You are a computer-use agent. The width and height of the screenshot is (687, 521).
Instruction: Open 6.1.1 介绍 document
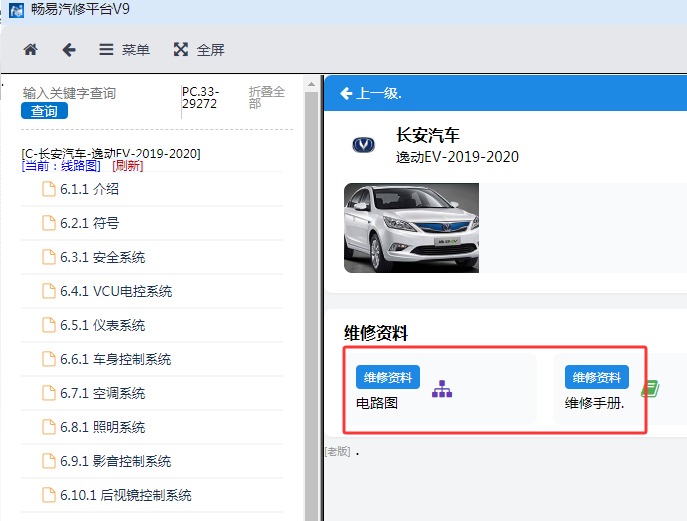coord(152,189)
